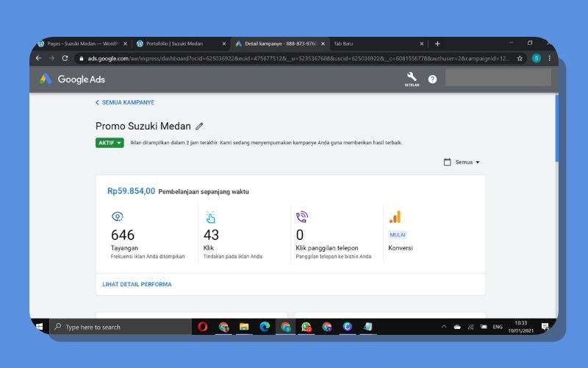
Task: Click the Promo Suzuki Medan campaign title
Action: [x=143, y=126]
